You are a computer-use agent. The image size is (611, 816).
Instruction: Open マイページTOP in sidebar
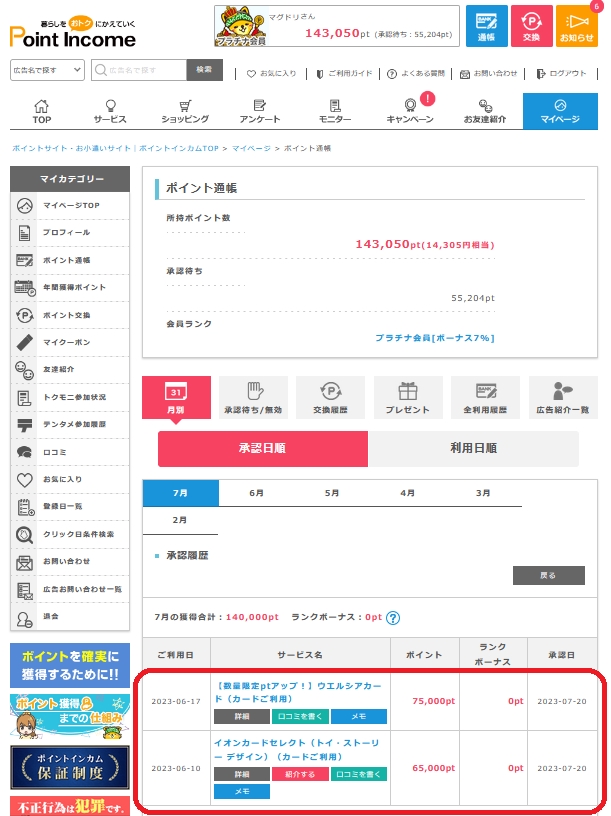(x=70, y=206)
